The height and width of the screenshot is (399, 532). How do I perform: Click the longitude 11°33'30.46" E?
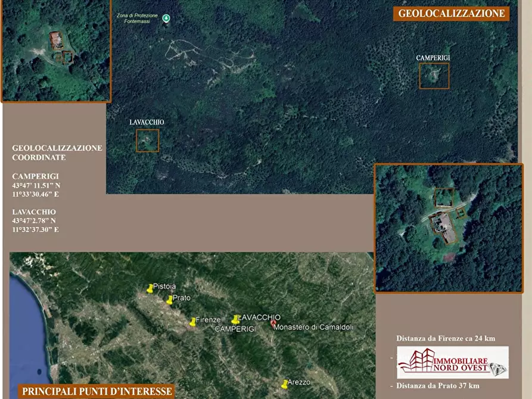[x=35, y=194]
